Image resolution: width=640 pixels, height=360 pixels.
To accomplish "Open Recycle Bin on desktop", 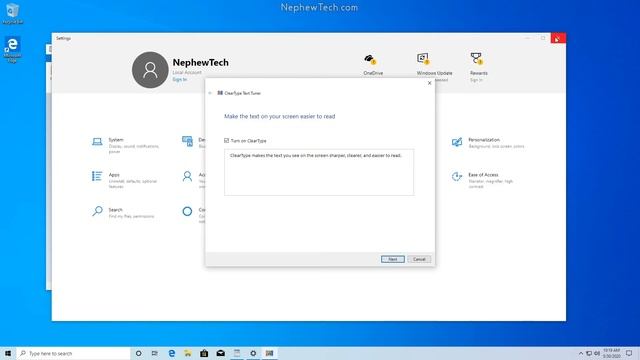I will 13,13.
